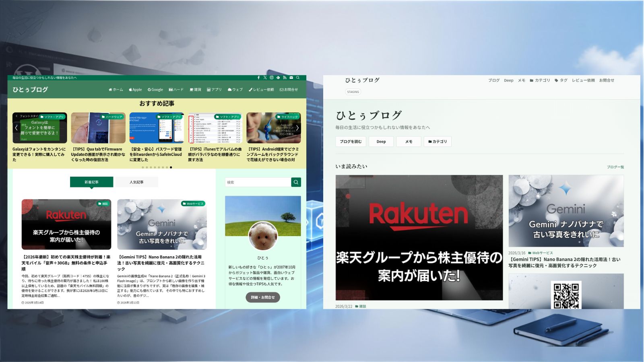
Task: Show previous slide with carousel left arrow
Action: coord(16,128)
